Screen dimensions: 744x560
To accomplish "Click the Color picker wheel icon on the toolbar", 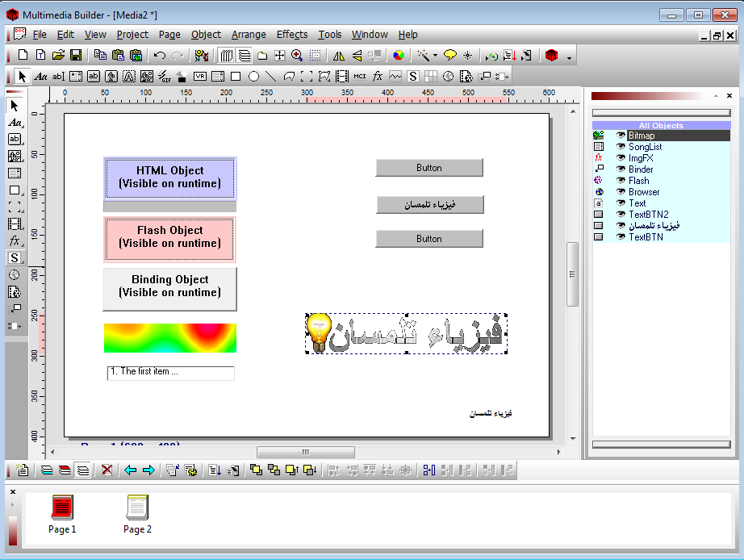I will (398, 56).
